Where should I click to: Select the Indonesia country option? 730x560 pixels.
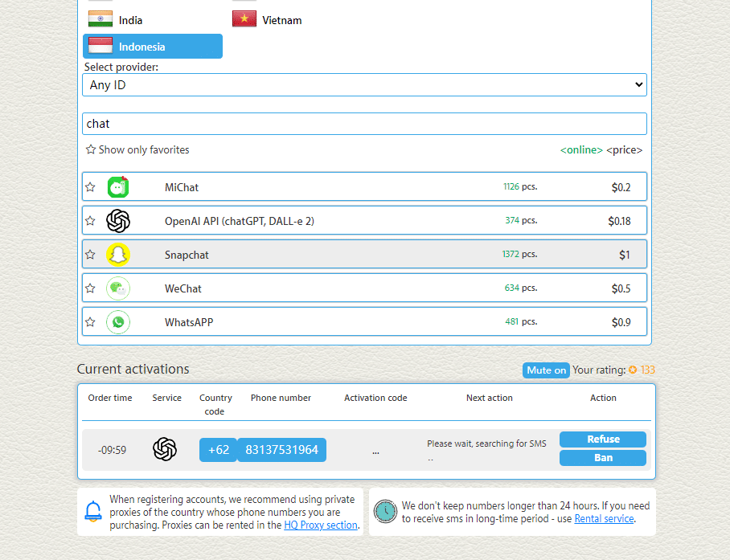point(153,47)
